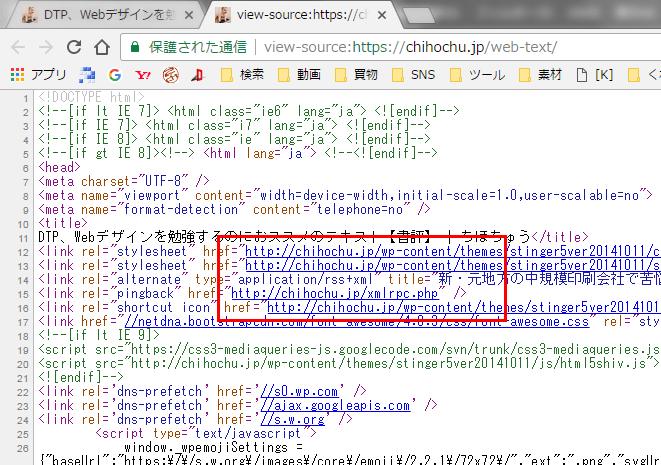This screenshot has width=661, height=465.
Task: Close the DTP、Webデザイン tab
Action: coord(190,15)
